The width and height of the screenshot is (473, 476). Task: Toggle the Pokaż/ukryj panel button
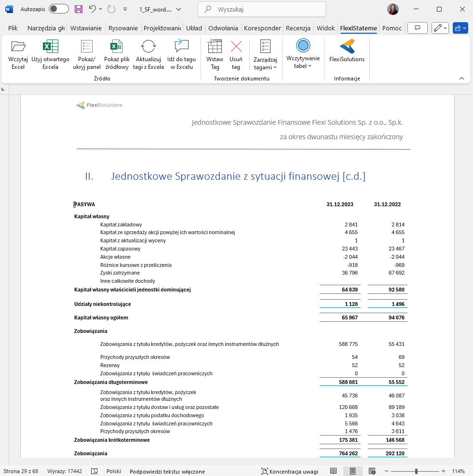pos(87,47)
